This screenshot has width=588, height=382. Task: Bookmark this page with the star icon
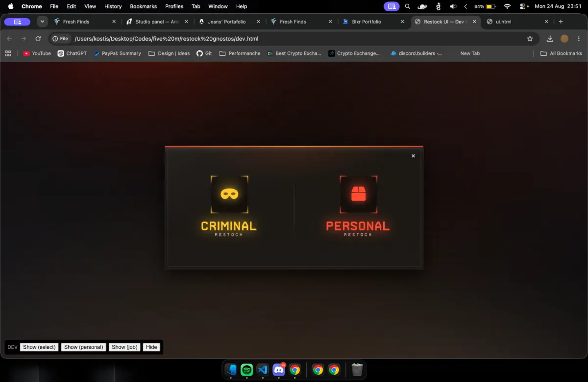[x=530, y=39]
